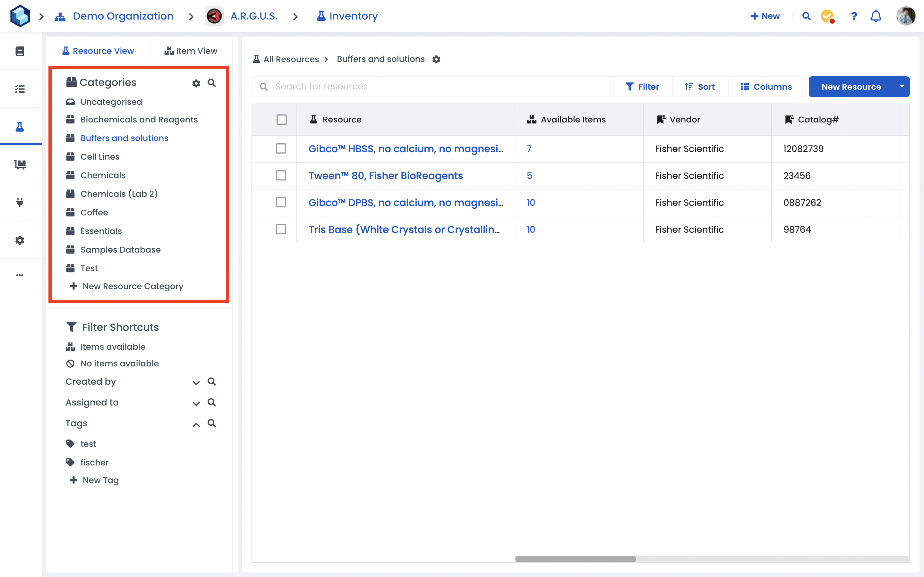Viewport: 924px width, 577px height.
Task: Open the Tris Base resource link
Action: point(404,229)
